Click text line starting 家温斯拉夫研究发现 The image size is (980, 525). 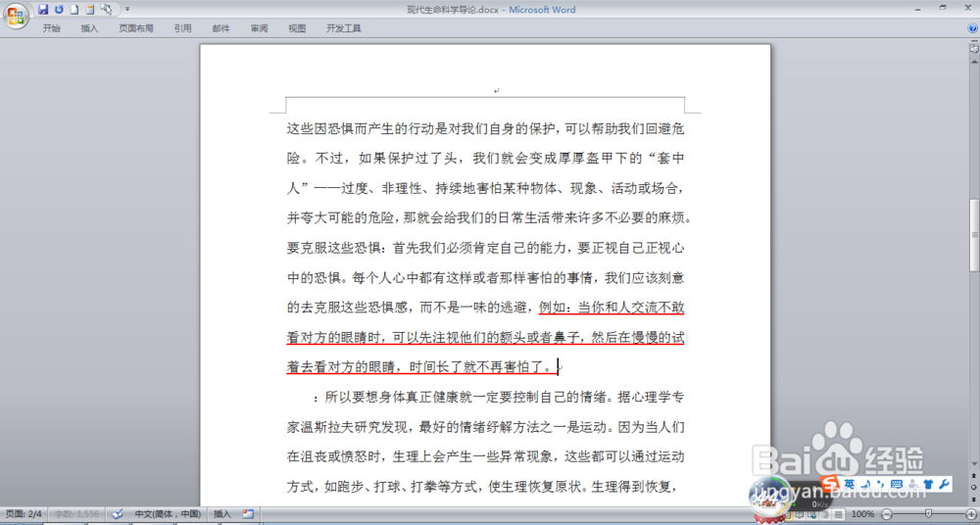(x=486, y=427)
